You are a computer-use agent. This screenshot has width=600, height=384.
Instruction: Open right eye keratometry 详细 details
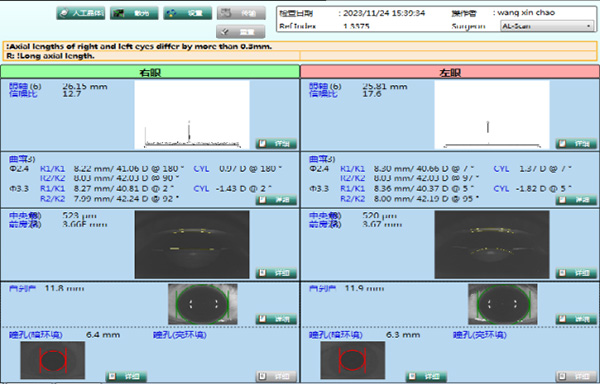276,200
